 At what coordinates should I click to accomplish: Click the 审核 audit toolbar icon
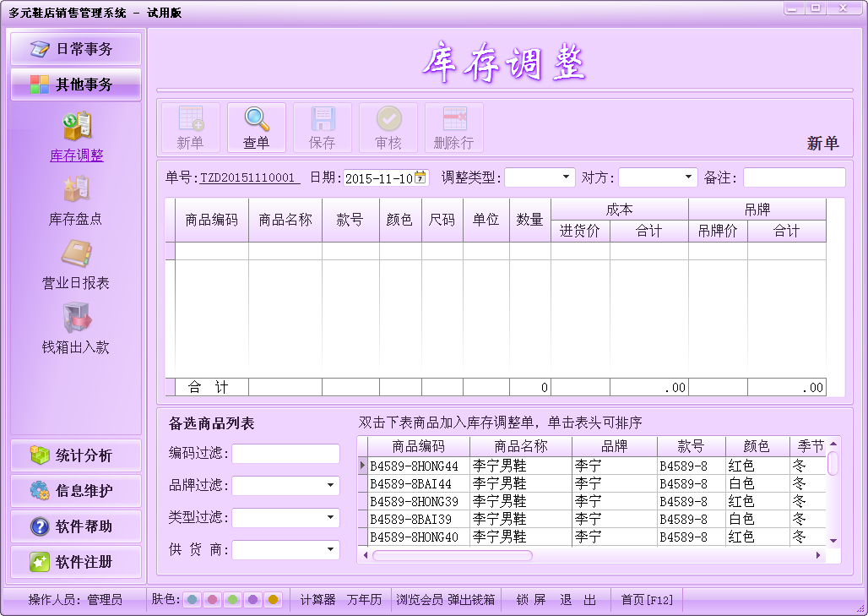pyautogui.click(x=388, y=128)
